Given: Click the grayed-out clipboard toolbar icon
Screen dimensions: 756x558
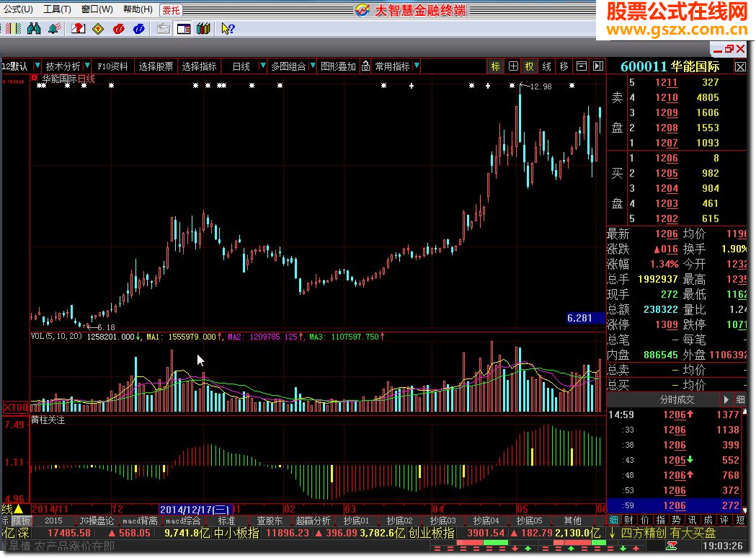Looking at the screenshot, I should click(163, 29).
